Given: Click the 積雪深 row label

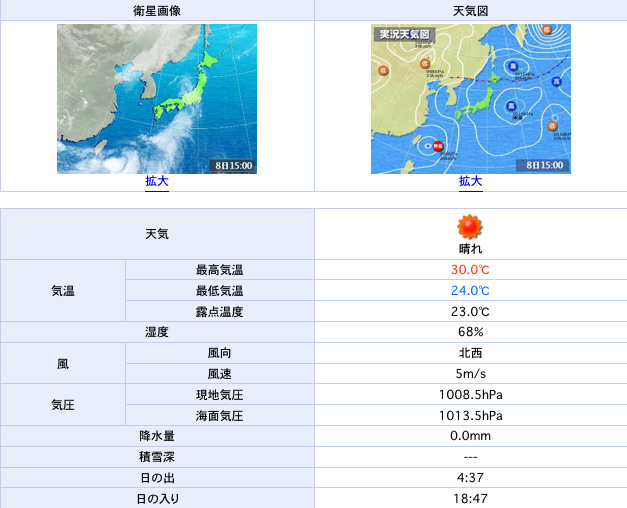Looking at the screenshot, I should click(x=157, y=457).
